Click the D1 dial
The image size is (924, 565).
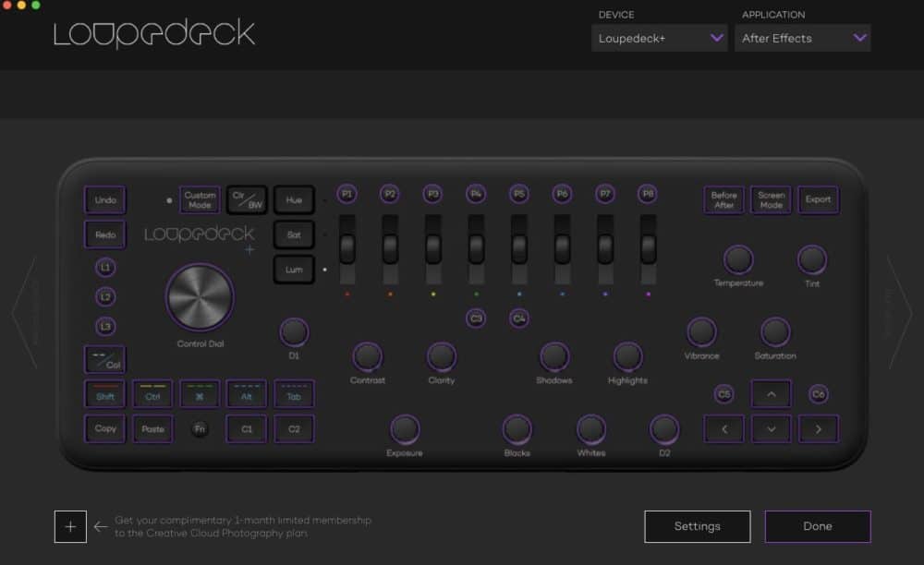click(294, 332)
